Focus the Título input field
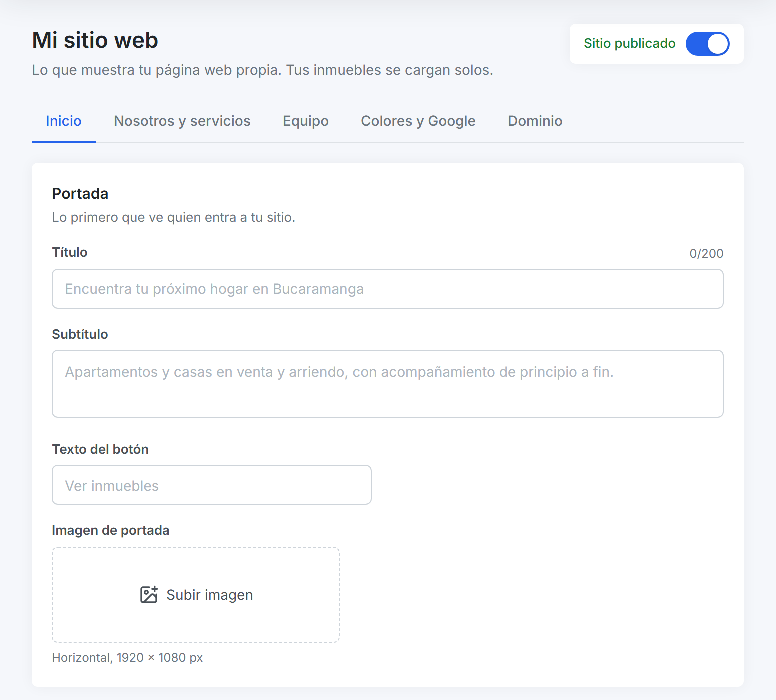Viewport: 776px width, 700px height. [388, 289]
